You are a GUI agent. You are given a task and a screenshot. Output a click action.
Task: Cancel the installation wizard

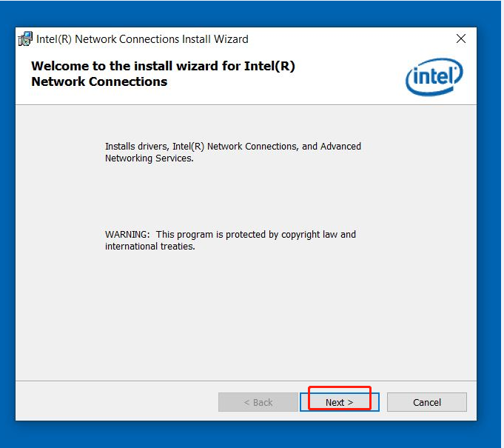[x=427, y=402]
